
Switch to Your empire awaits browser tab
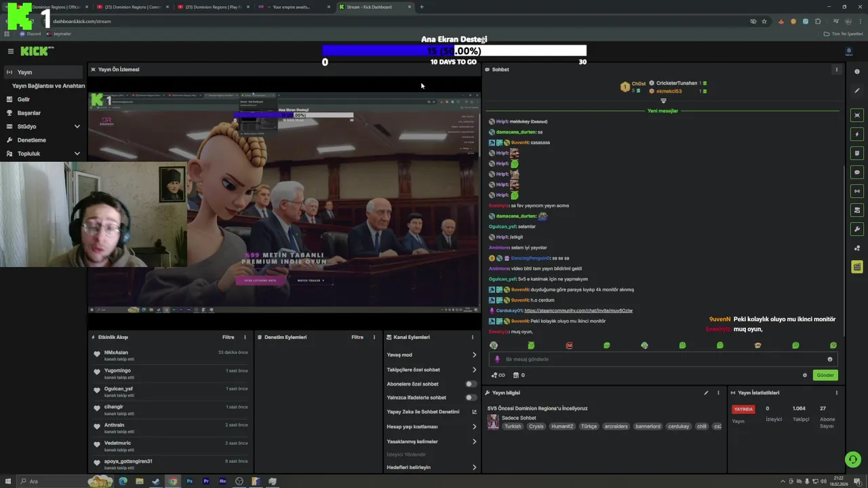[294, 7]
